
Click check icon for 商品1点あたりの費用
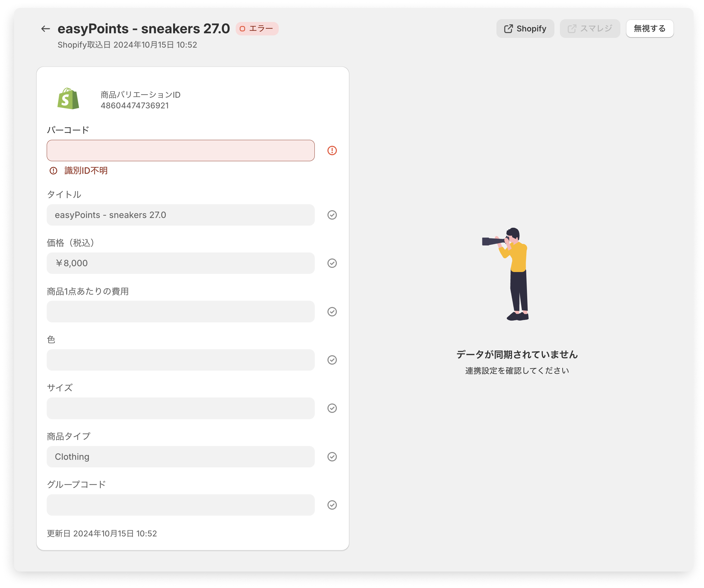pos(332,311)
